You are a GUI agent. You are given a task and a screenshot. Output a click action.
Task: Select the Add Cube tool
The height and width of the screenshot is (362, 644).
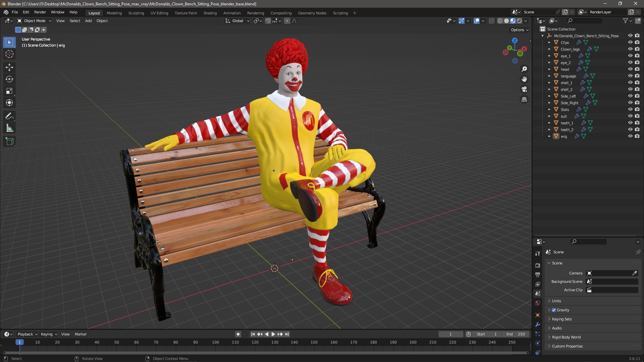point(9,141)
